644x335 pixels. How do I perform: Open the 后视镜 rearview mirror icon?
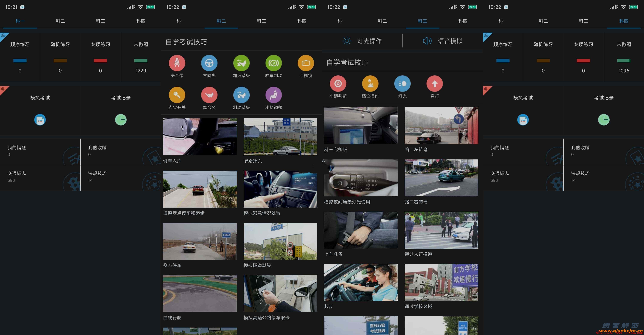pos(306,63)
